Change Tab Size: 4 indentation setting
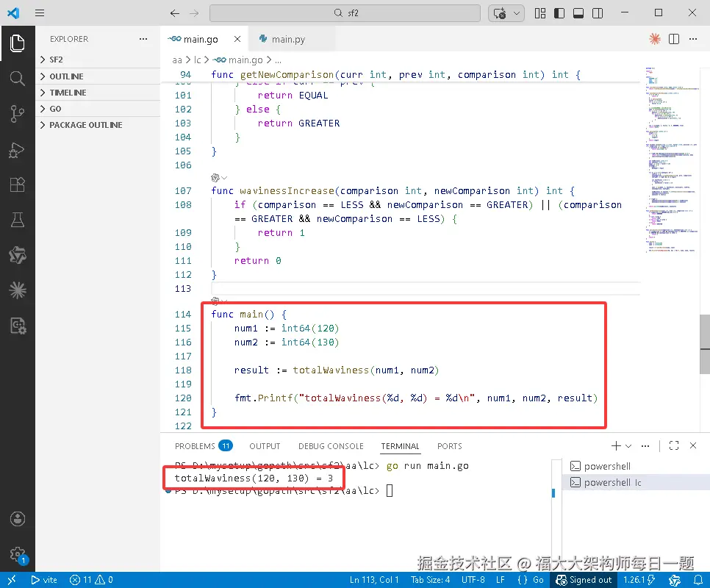710x588 pixels. [430, 580]
